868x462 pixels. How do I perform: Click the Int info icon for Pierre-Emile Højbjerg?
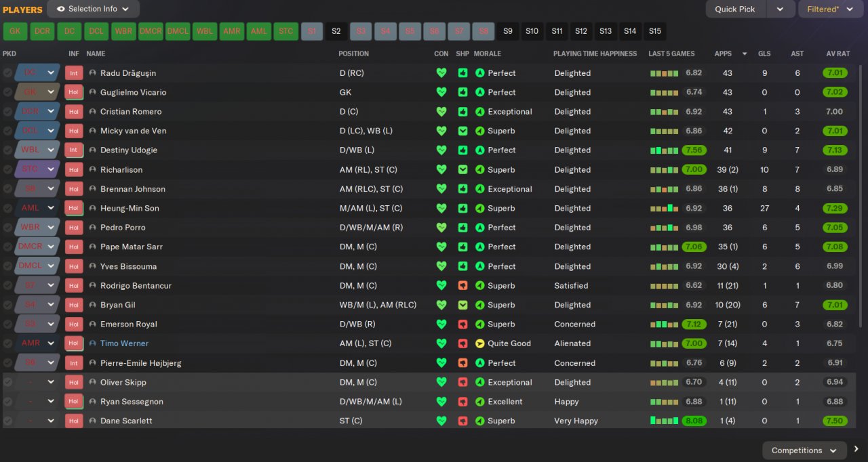pos(74,363)
